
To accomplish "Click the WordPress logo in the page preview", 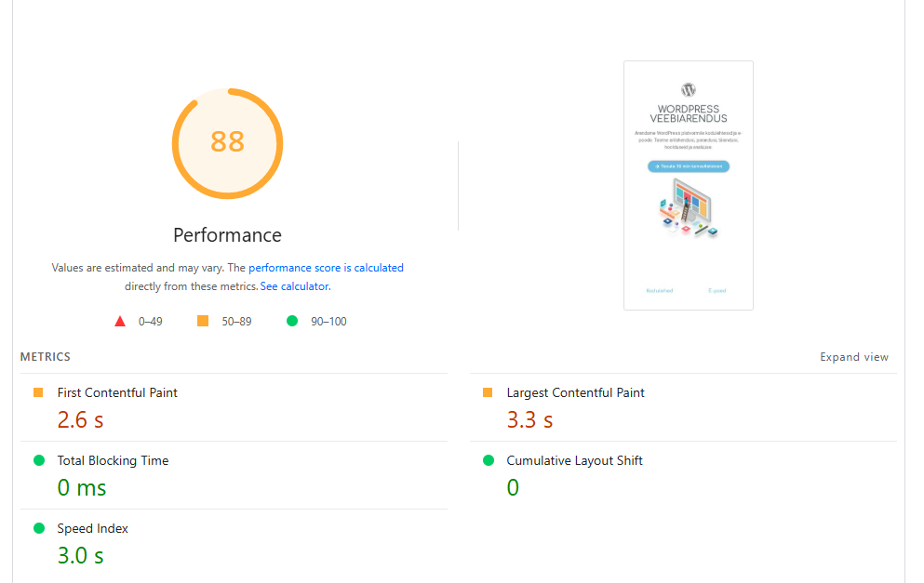I will (689, 90).
